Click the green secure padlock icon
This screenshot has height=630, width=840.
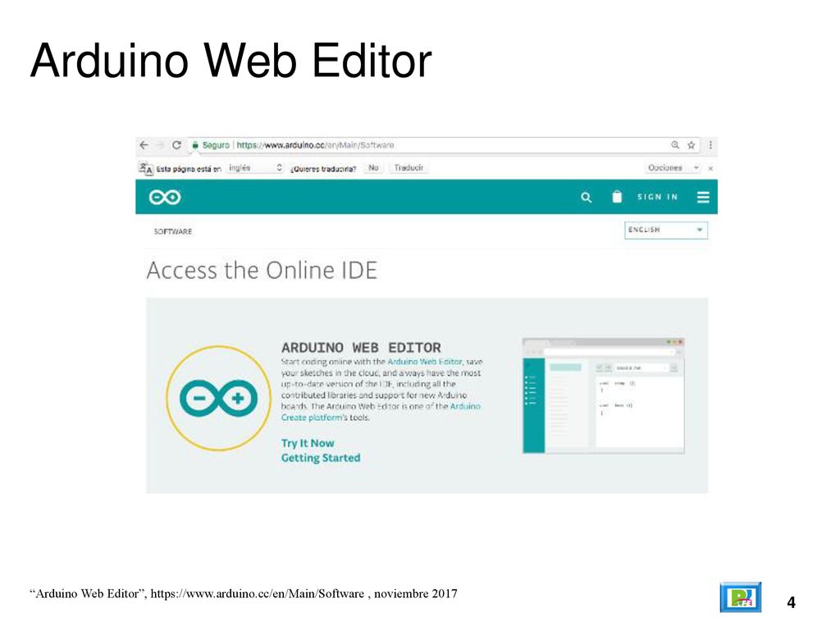195,145
